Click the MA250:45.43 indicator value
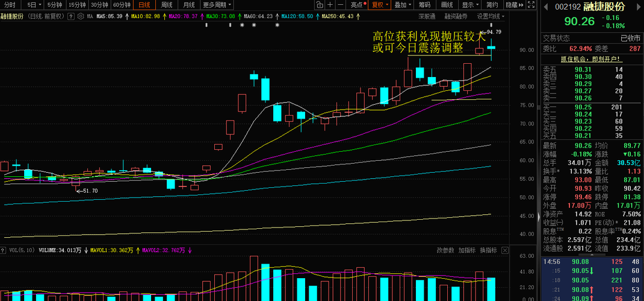This screenshot has height=301, width=644. [338, 16]
